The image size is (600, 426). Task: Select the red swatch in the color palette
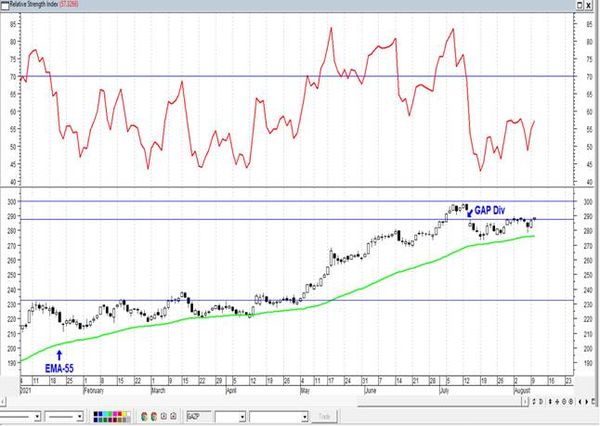[120, 414]
